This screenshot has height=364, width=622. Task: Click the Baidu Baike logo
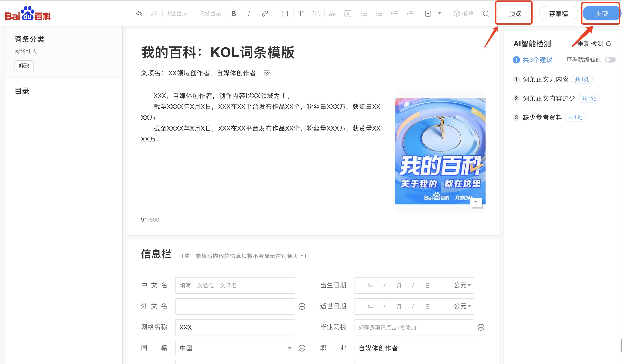tap(28, 13)
